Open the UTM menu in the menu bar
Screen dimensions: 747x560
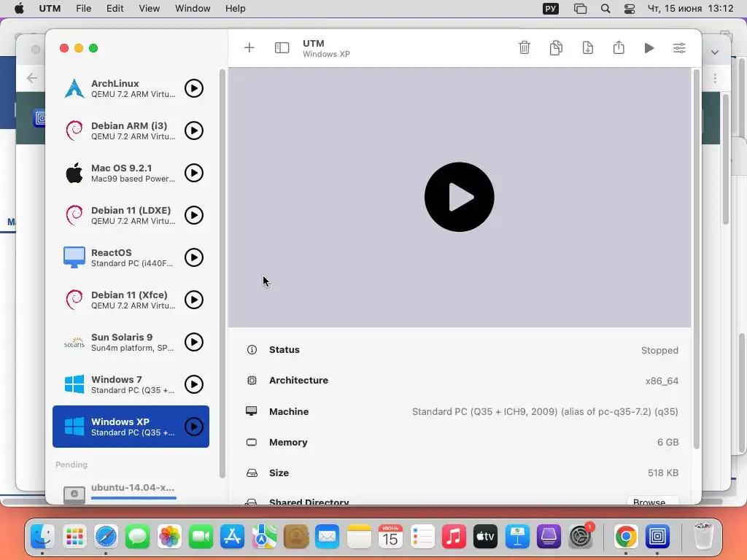coord(50,9)
